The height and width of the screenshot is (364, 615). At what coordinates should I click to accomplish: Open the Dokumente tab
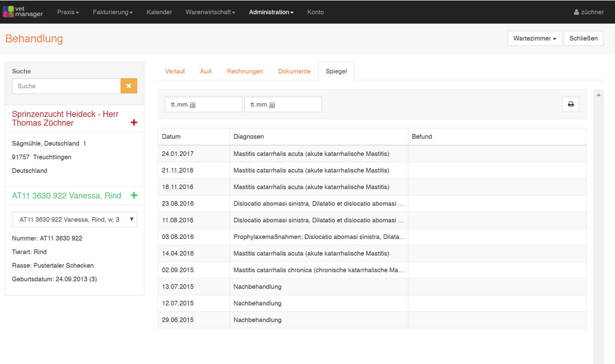[x=294, y=71]
